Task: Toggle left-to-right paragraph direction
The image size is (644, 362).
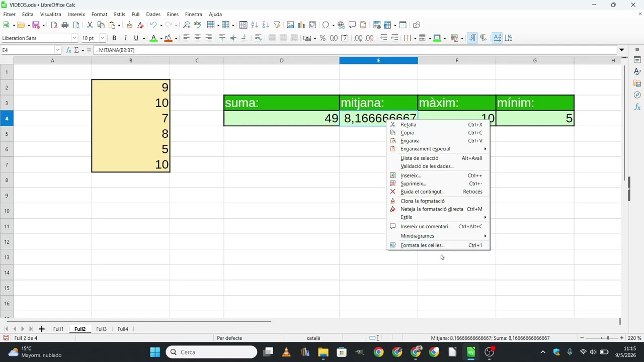Action: coord(472,38)
